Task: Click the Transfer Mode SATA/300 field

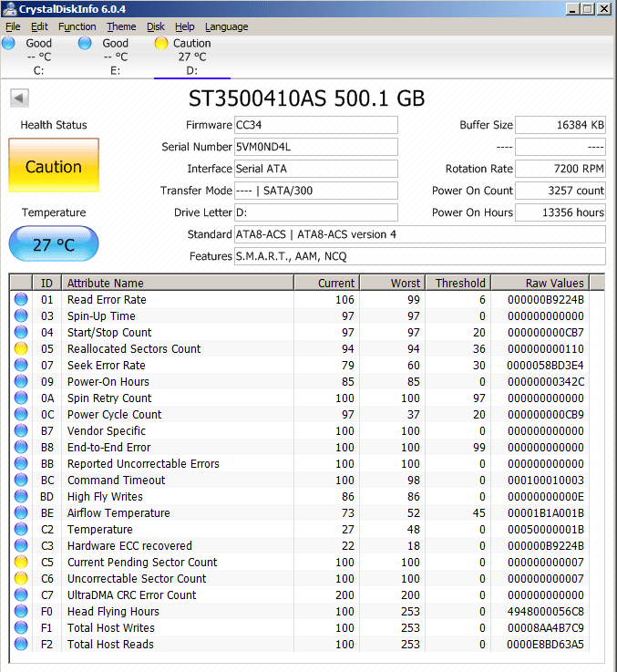Action: point(315,191)
